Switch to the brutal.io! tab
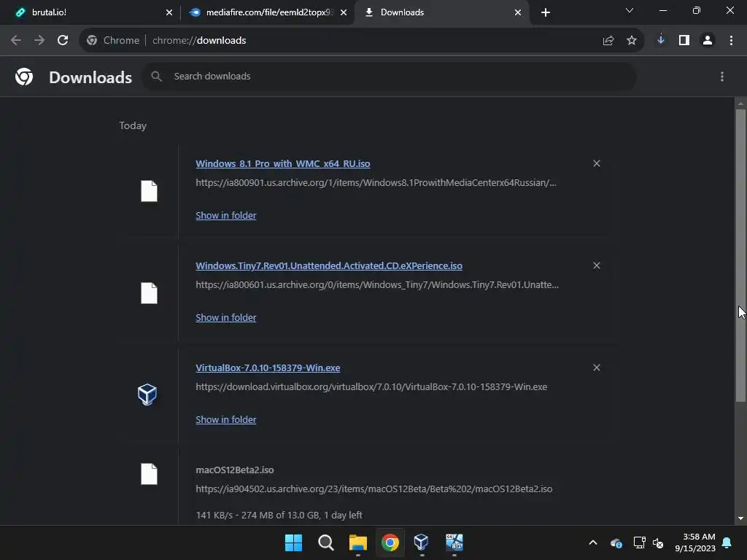This screenshot has width=747, height=560. click(x=90, y=12)
